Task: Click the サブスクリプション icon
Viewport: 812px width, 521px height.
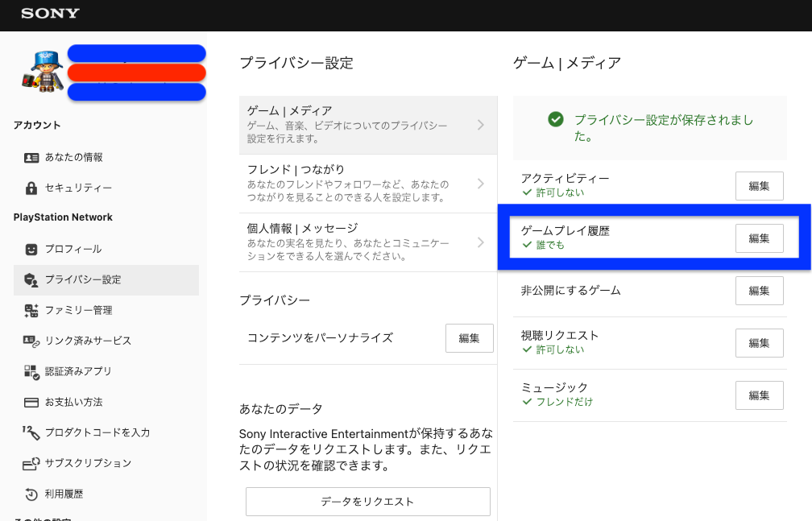Action: [x=31, y=463]
